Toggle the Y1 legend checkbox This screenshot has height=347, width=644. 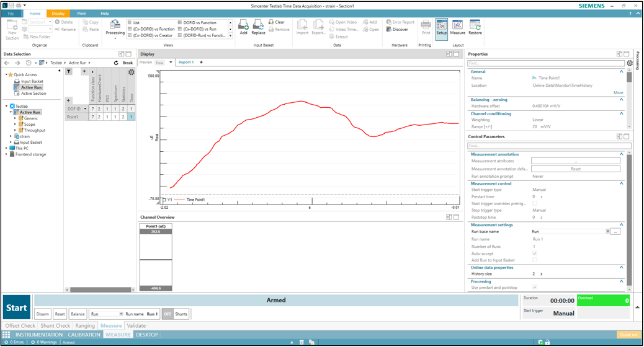164,200
